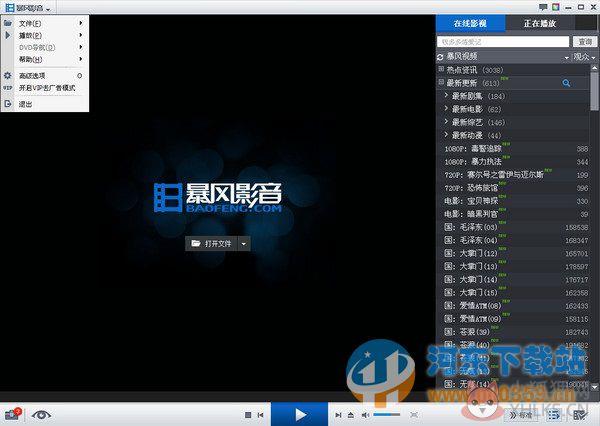Click the search input field in the side panel
600x426 pixels.
pos(503,42)
